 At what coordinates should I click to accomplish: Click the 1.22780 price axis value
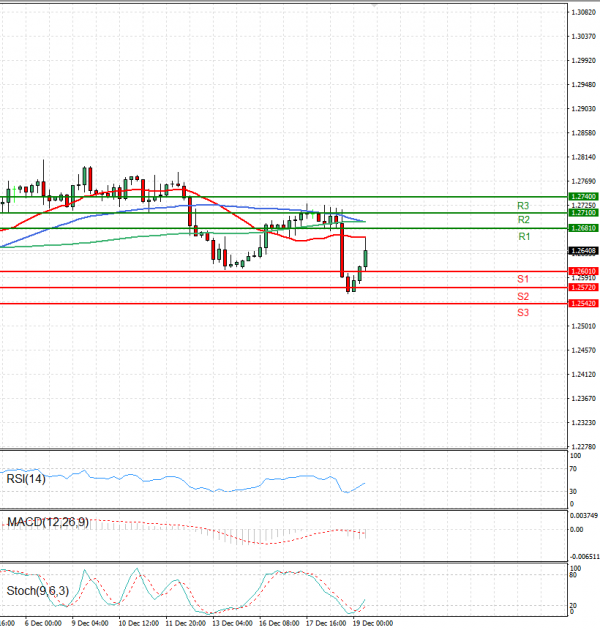[584, 447]
